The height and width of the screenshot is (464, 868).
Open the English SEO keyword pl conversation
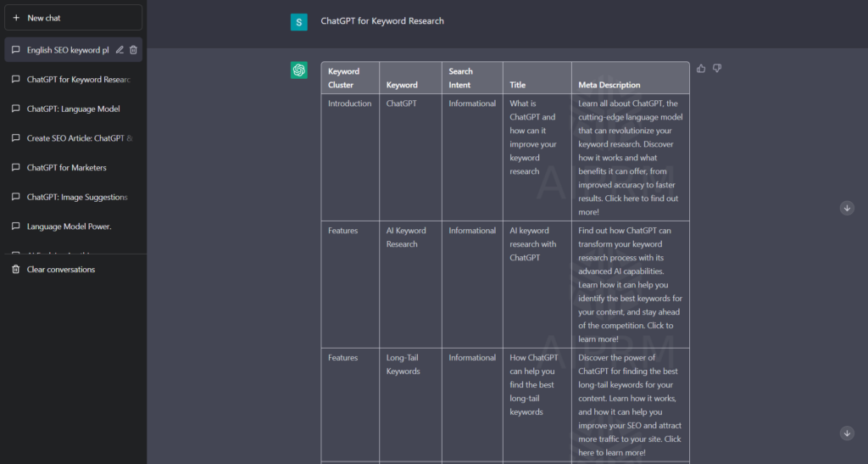pyautogui.click(x=73, y=50)
